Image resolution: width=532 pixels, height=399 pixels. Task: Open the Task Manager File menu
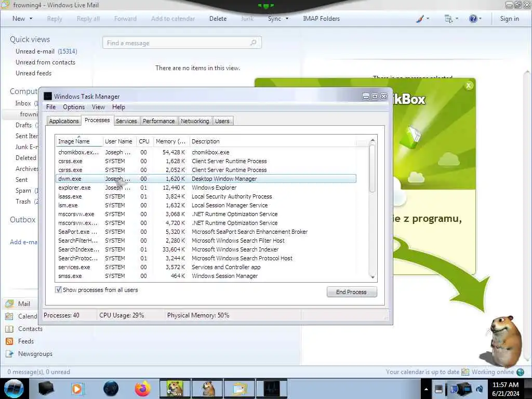tap(51, 107)
